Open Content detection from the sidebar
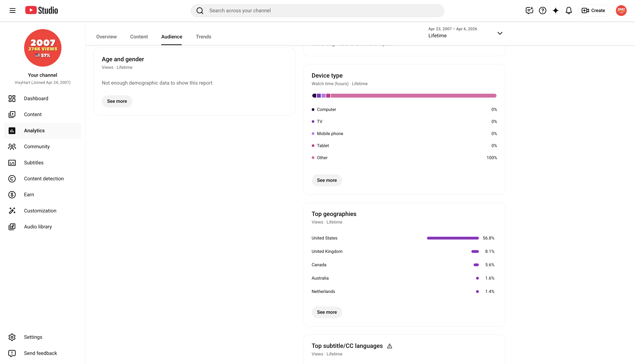Screen dimensions: 635x364 [43, 179]
